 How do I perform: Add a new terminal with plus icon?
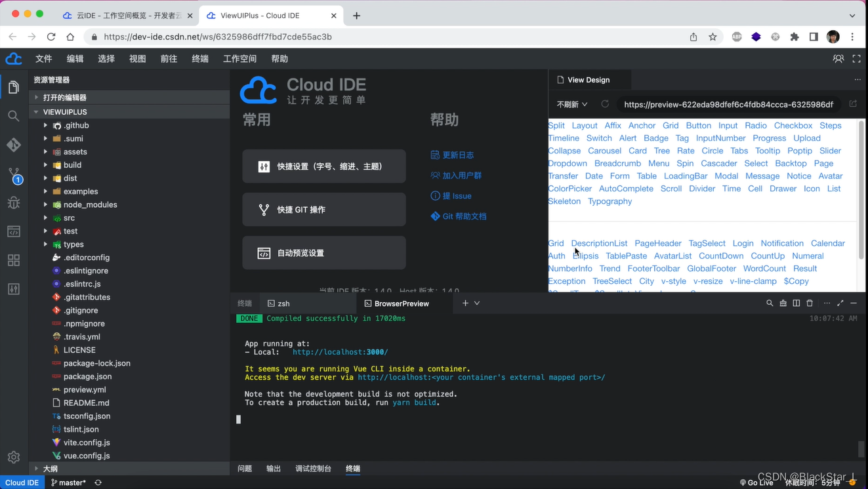[x=465, y=303]
